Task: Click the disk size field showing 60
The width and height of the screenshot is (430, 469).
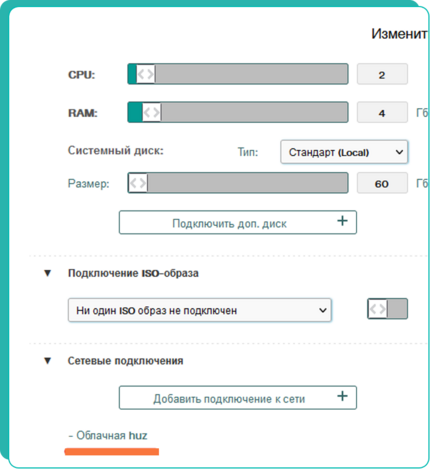Action: pyautogui.click(x=382, y=183)
